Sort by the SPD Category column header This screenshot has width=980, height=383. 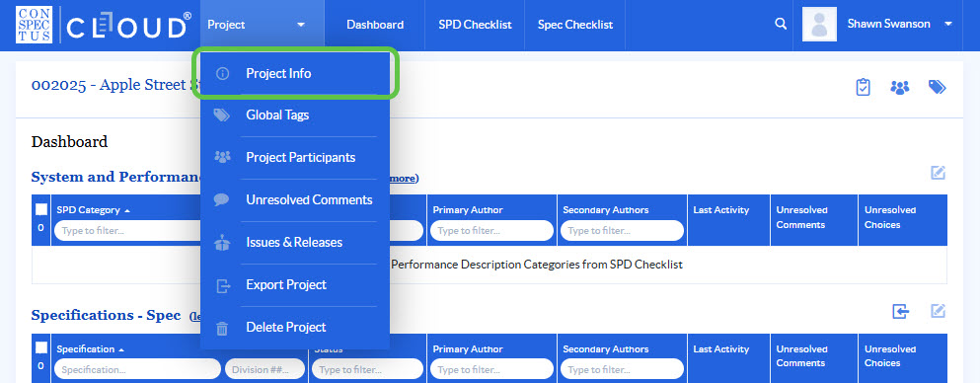coord(93,210)
